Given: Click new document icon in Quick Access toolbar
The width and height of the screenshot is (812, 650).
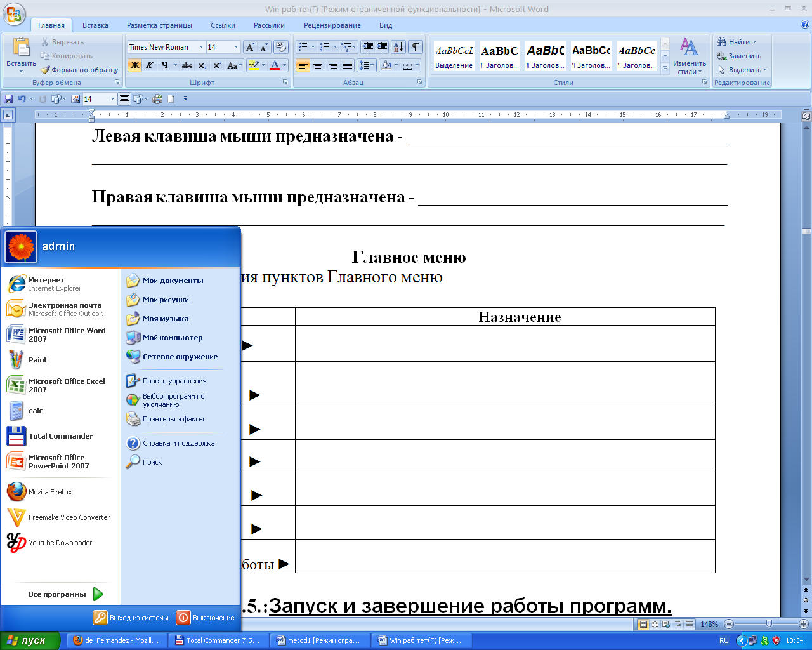Looking at the screenshot, I should click(x=171, y=99).
